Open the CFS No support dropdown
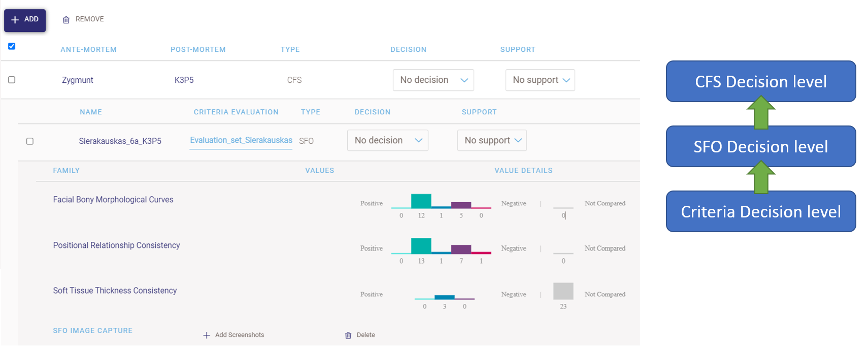Viewport: 868px width, 347px height. coord(540,80)
